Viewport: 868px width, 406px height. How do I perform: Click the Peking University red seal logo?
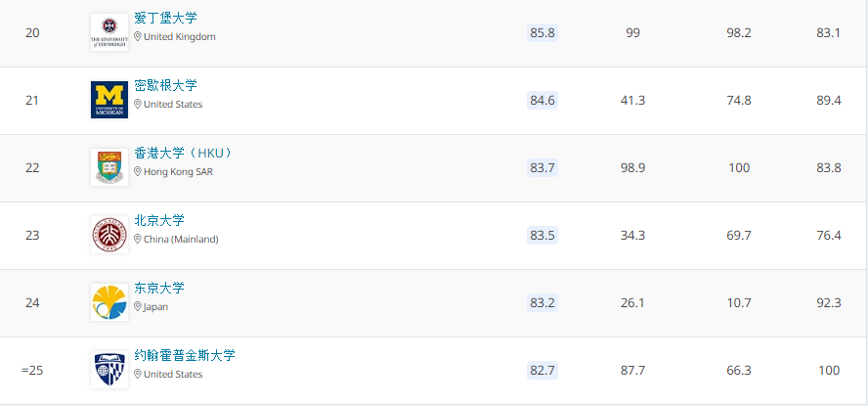[x=109, y=235]
